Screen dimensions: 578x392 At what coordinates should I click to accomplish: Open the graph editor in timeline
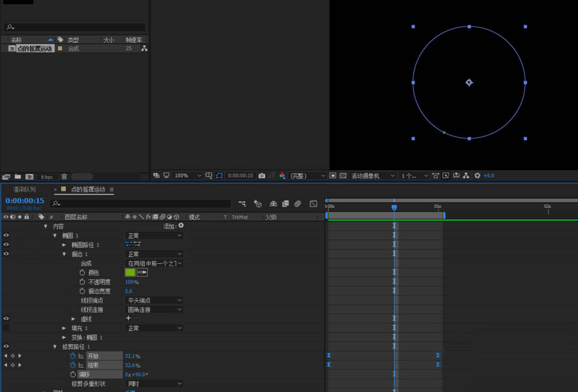tap(313, 204)
